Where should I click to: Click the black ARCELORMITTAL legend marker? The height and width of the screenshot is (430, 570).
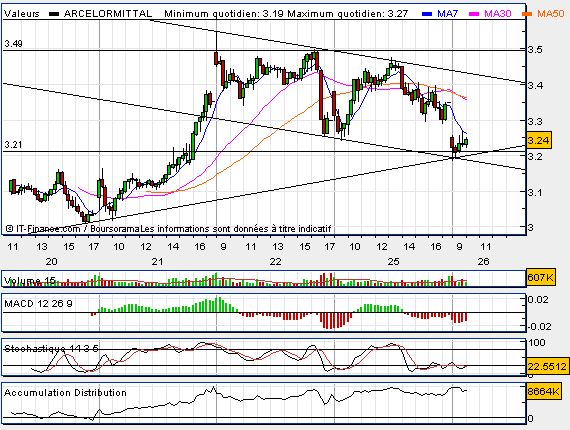click(x=54, y=14)
